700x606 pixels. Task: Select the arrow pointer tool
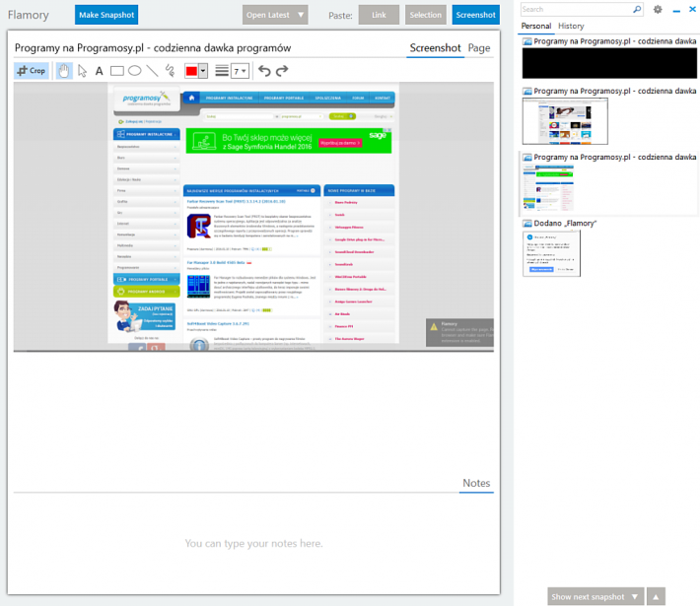[x=82, y=71]
